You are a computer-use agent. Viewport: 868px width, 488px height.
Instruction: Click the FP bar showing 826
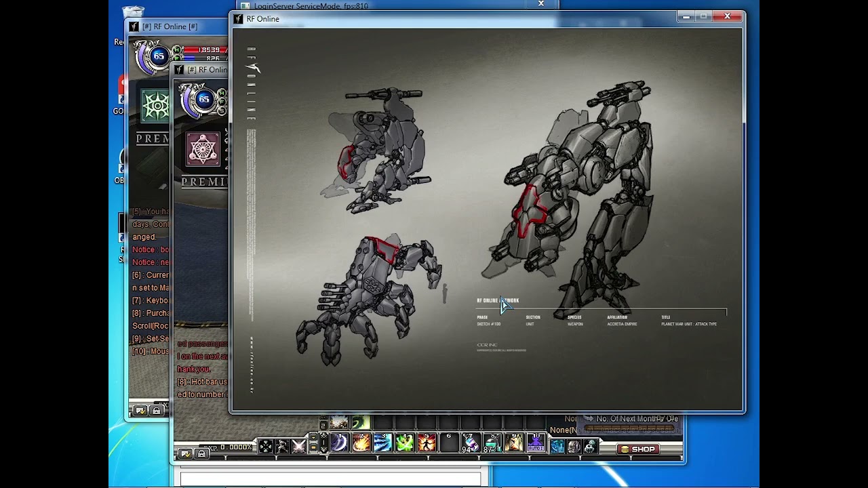(x=205, y=58)
